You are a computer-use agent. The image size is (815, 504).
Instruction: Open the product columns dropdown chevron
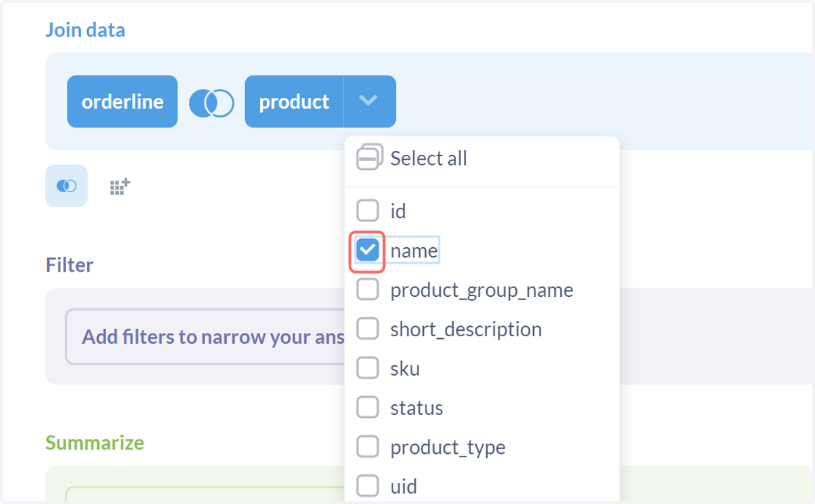(369, 101)
